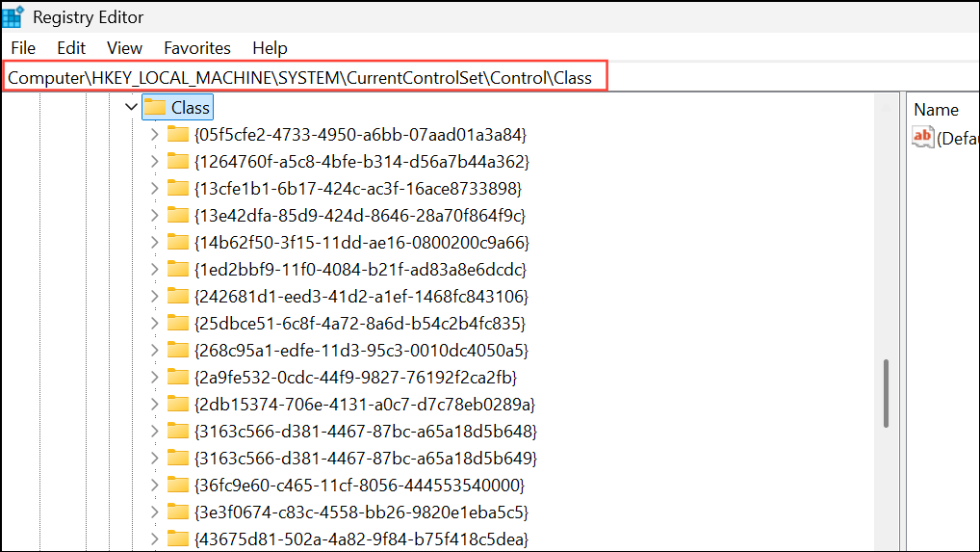Screen dimensions: 980x552
Task: Expand the key ending in a65a18d5b648
Action: 154,431
